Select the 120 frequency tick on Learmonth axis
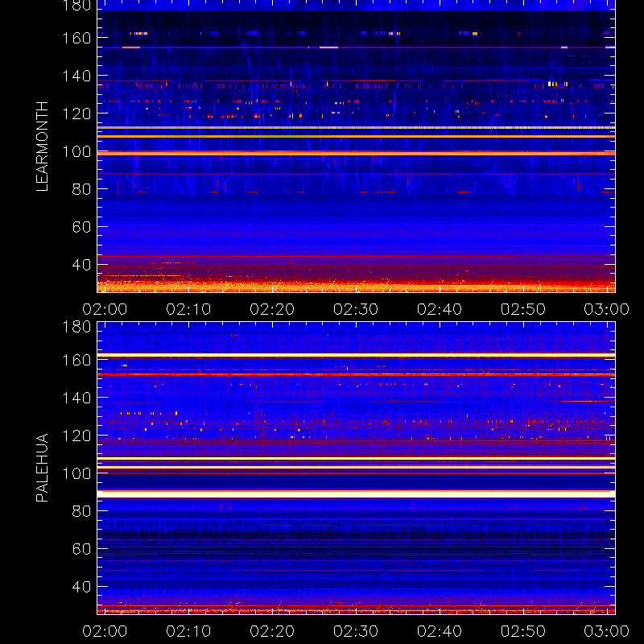 pos(76,114)
